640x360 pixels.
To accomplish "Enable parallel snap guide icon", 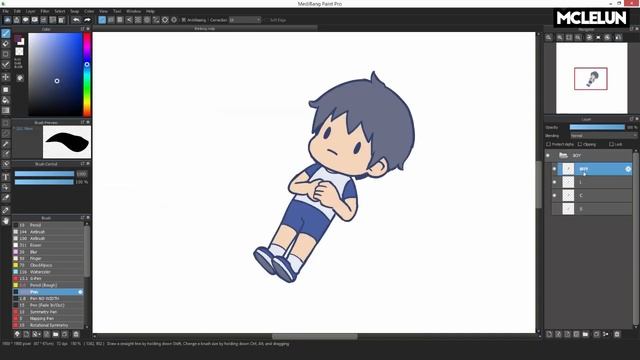I will pyautogui.click(x=111, y=20).
